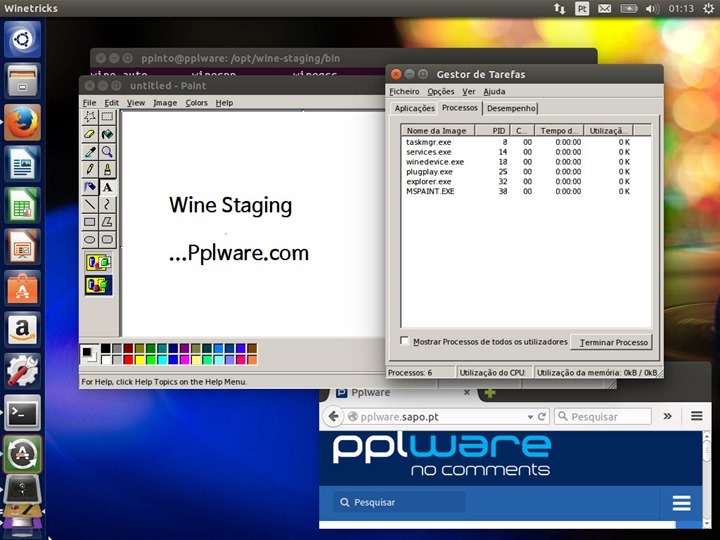Select the Polygon tool in Paint

107,222
